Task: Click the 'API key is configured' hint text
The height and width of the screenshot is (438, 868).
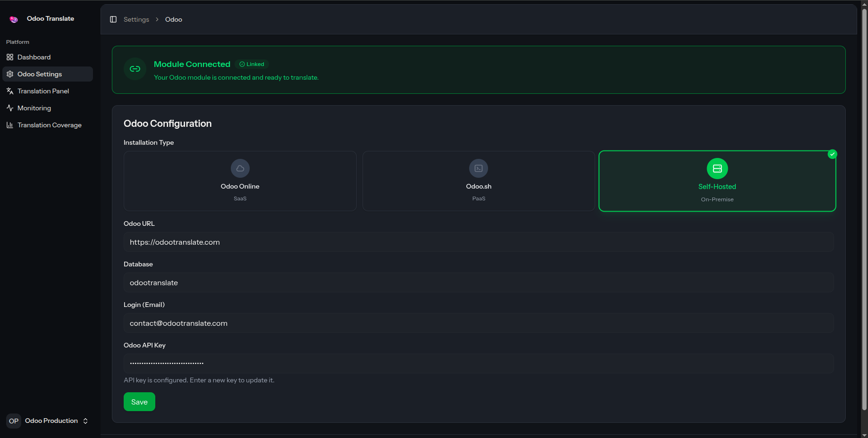Action: (199, 380)
